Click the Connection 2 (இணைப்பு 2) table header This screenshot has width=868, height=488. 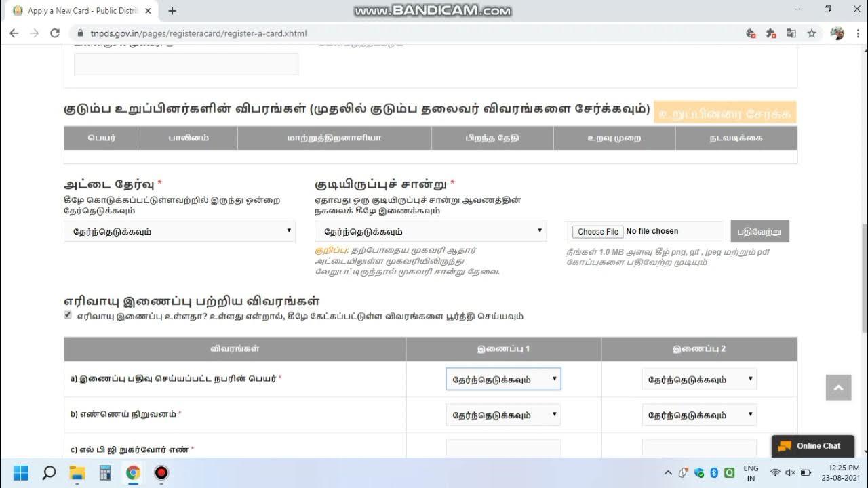(x=699, y=349)
